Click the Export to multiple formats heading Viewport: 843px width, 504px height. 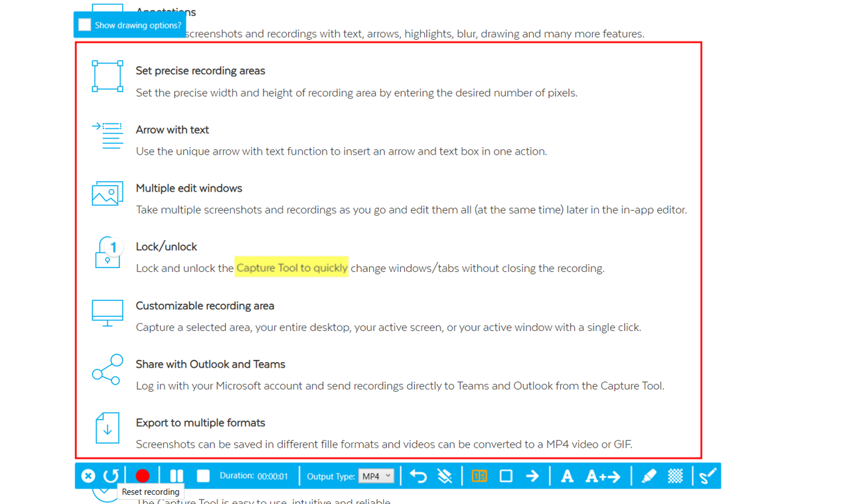200,422
